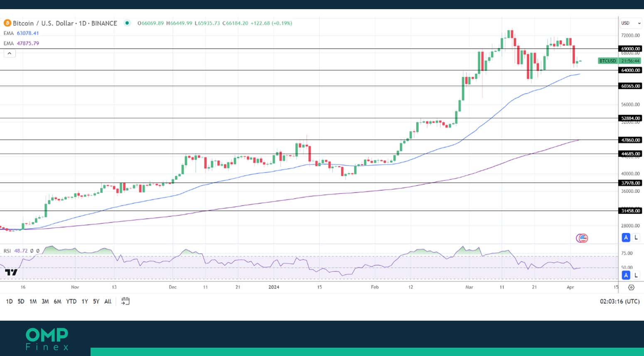Open the go-to-date calendar icon
Screen dimensions: 644x356
125,301
